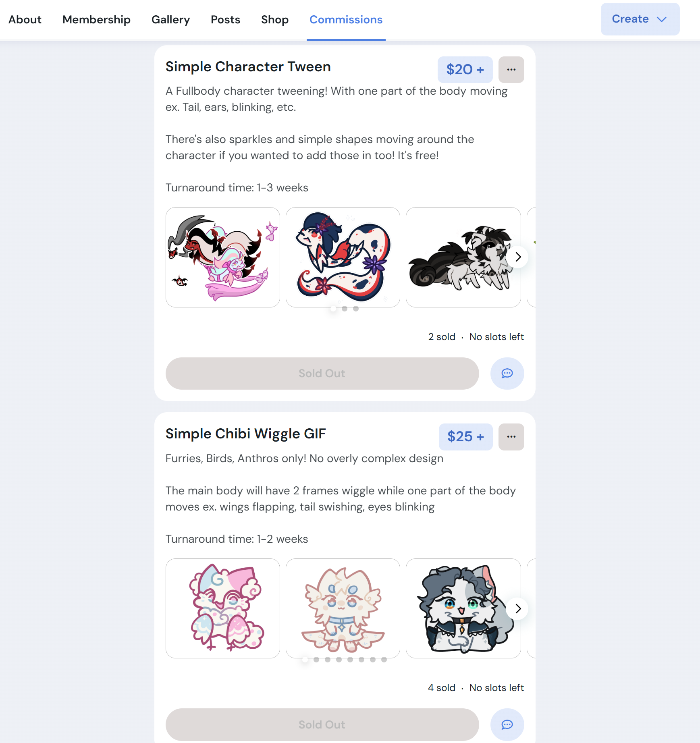The height and width of the screenshot is (743, 700).
Task: Select the Commissions tab
Action: [x=346, y=19]
